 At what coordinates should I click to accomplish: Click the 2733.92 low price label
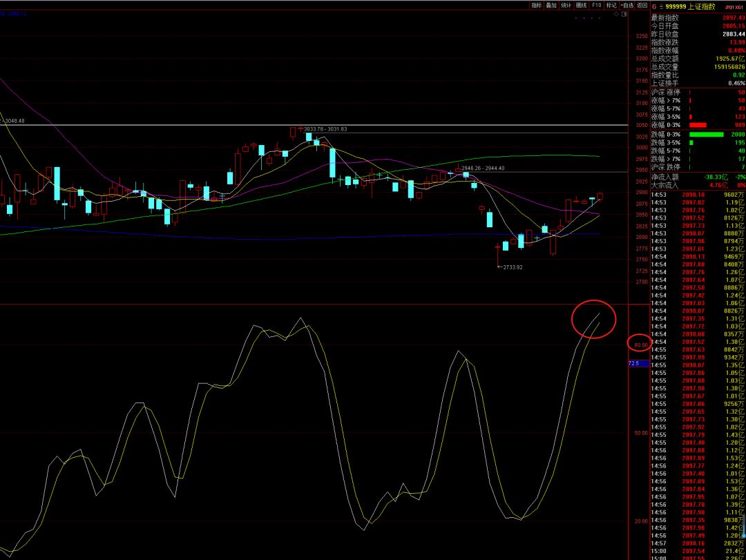coord(513,267)
